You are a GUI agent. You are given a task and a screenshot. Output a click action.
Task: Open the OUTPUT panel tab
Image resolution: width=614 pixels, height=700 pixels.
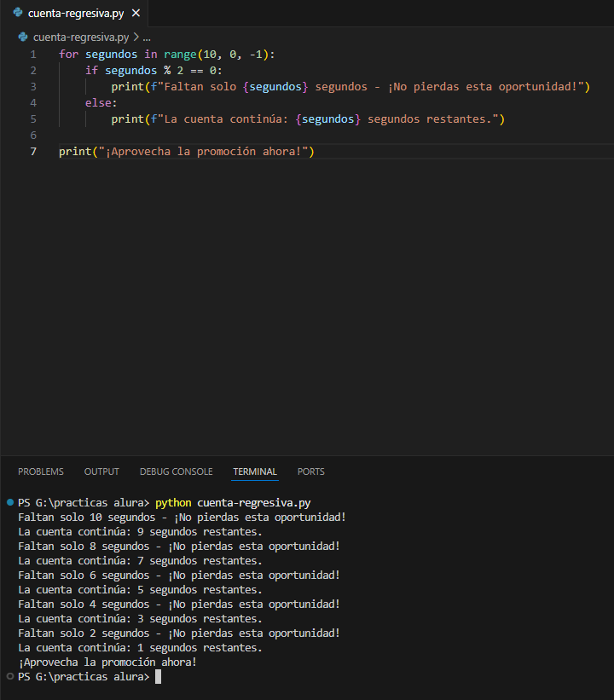tap(101, 471)
